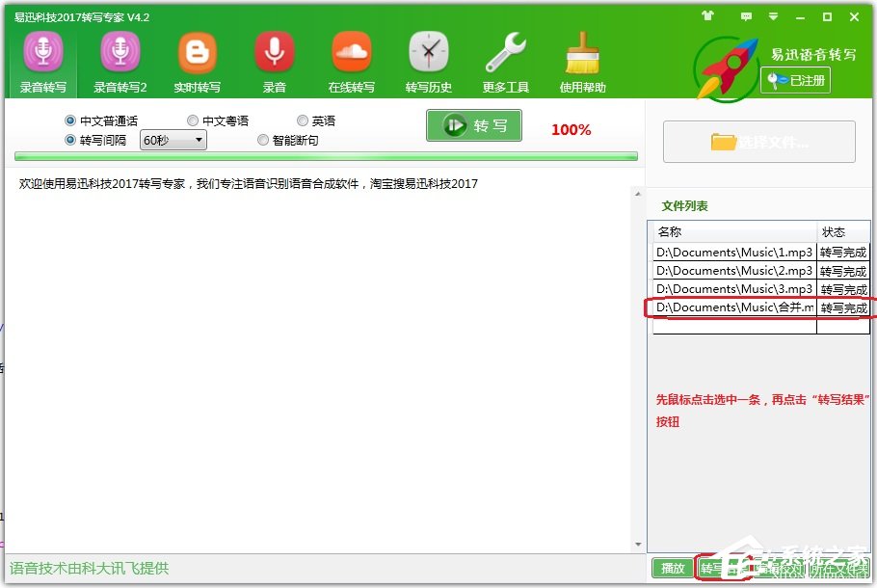Open the 状态 status column header

tap(842, 231)
